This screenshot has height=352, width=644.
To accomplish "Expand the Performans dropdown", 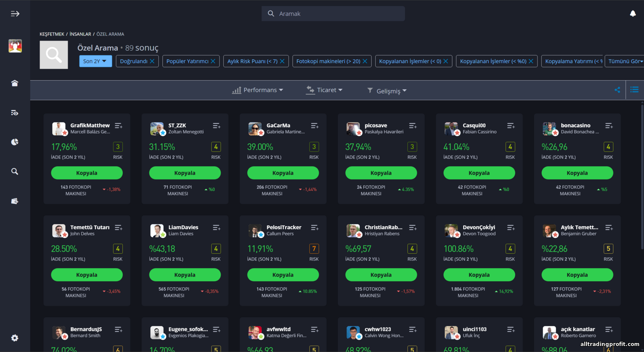I will tap(258, 90).
